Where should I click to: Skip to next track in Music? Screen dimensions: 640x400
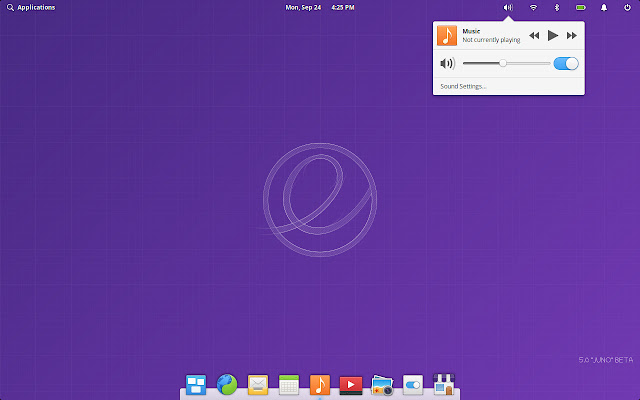571,36
